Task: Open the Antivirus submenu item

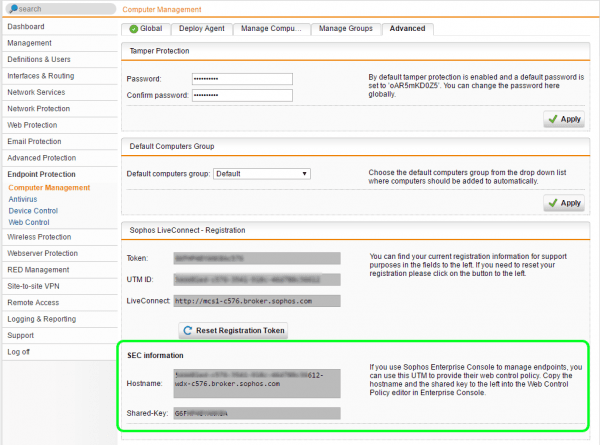Action: click(x=23, y=199)
